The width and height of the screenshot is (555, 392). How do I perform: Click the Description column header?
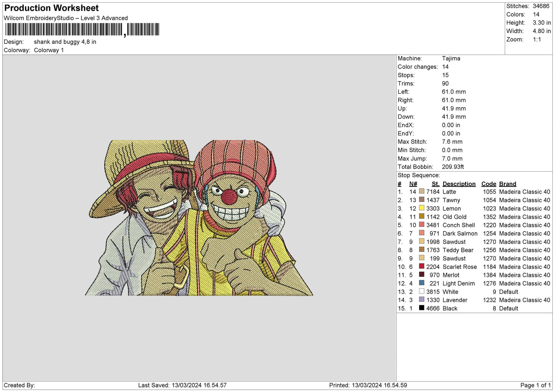pyautogui.click(x=459, y=184)
